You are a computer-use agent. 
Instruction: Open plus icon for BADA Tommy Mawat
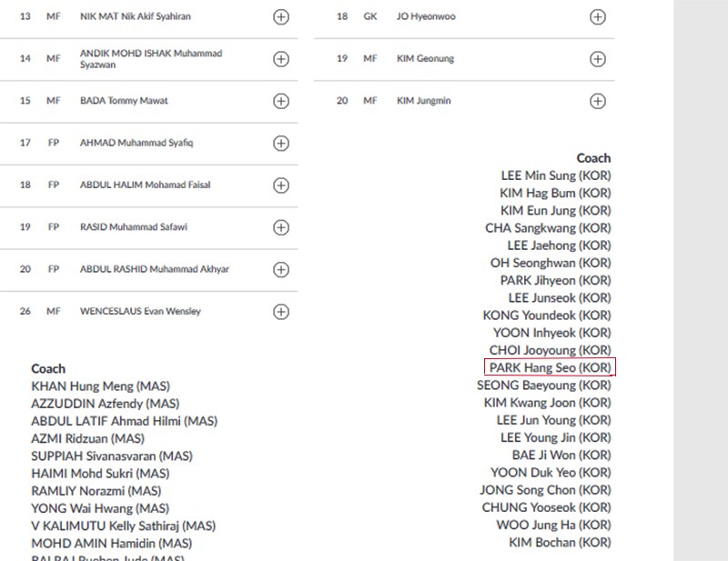point(281,101)
